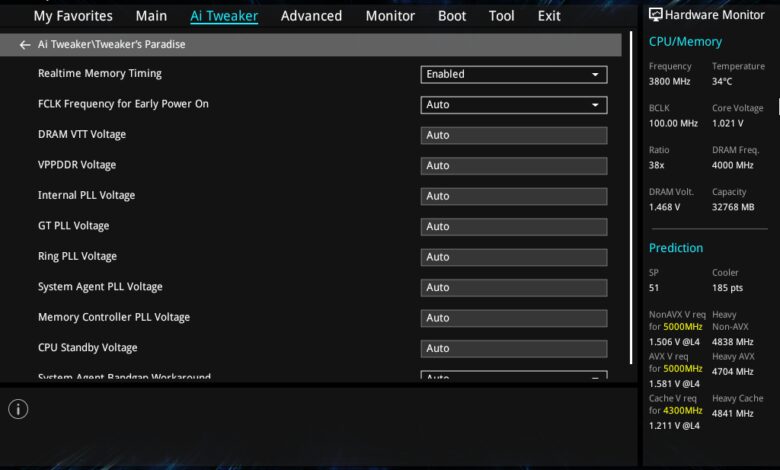The height and width of the screenshot is (470, 780).
Task: Click the 1.468 V DRAM voltage value
Action: 664,207
